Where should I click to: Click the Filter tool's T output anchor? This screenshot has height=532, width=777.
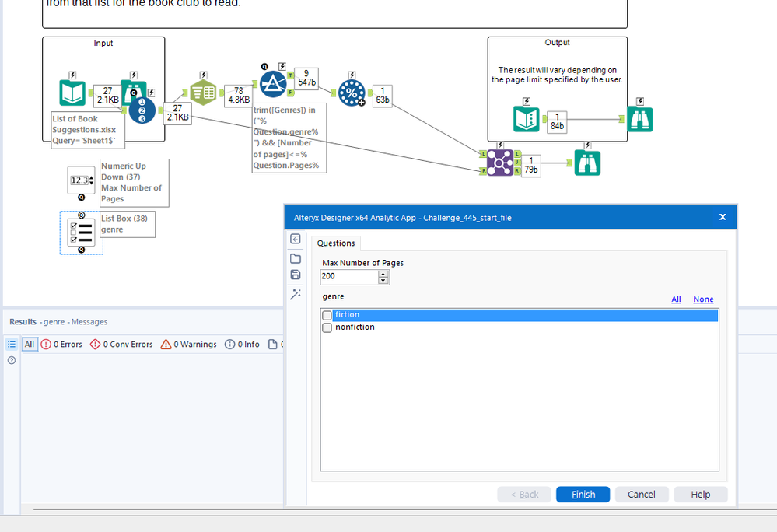pos(291,75)
